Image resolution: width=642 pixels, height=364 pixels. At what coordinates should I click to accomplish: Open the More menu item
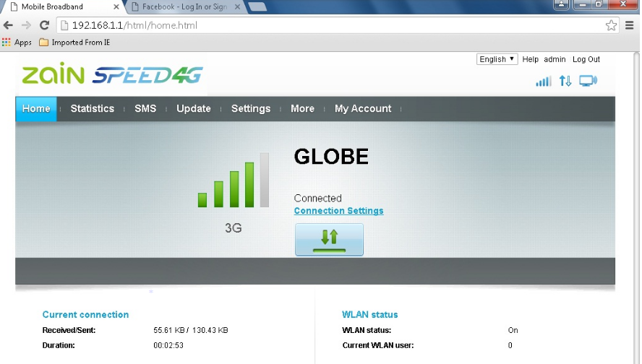pos(303,109)
